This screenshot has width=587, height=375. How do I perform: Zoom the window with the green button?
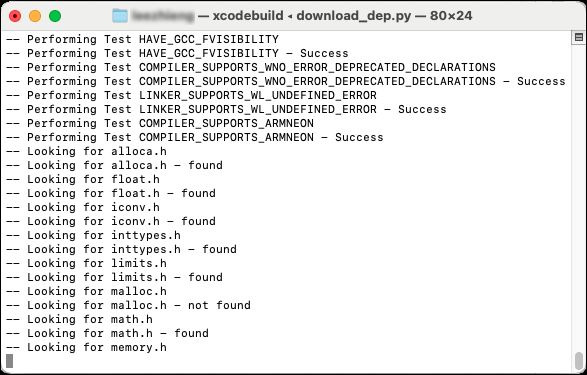point(55,16)
